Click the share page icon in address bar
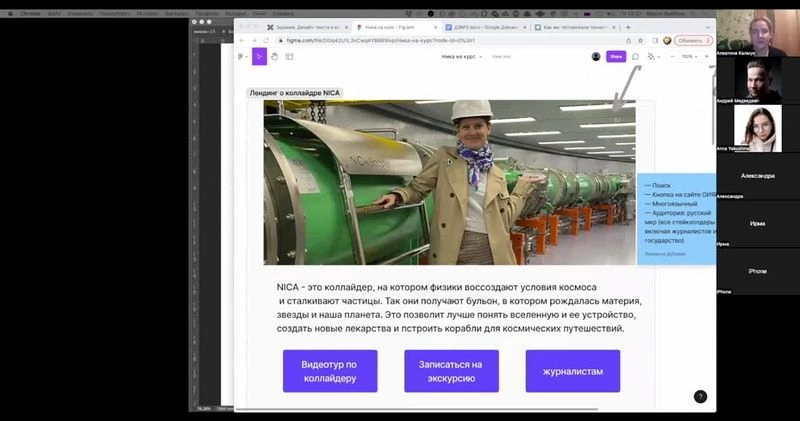This screenshot has width=800, height=421. 629,40
